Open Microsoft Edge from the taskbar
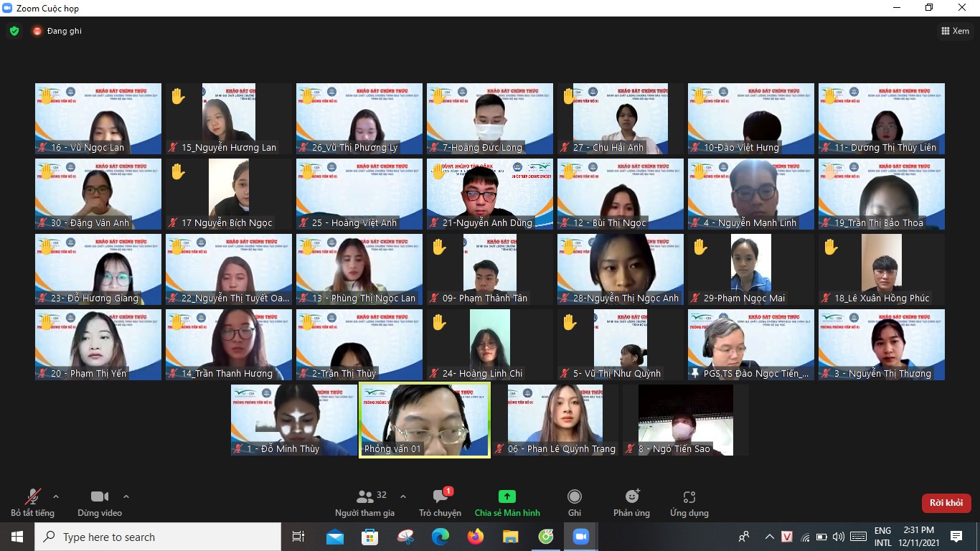The width and height of the screenshot is (980, 551). click(x=440, y=537)
